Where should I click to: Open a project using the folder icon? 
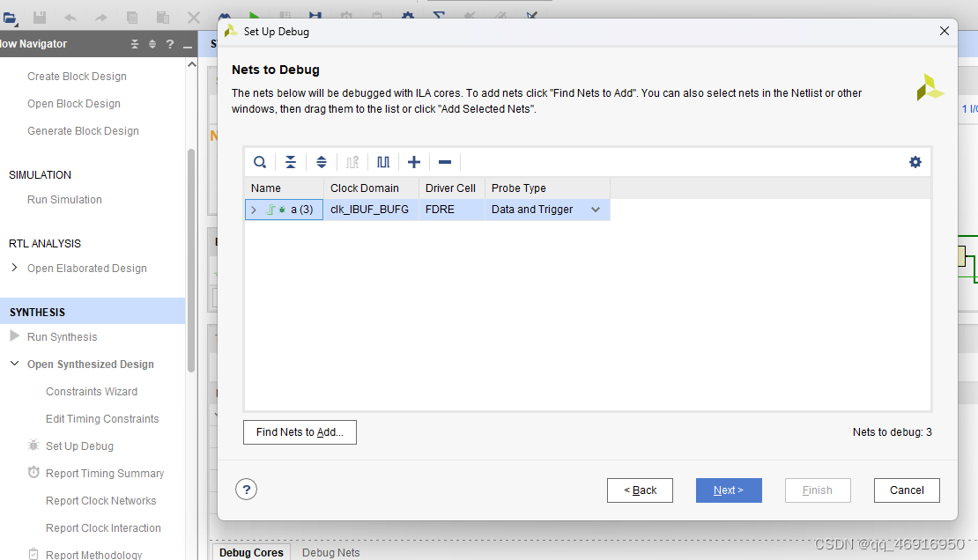click(x=10, y=15)
